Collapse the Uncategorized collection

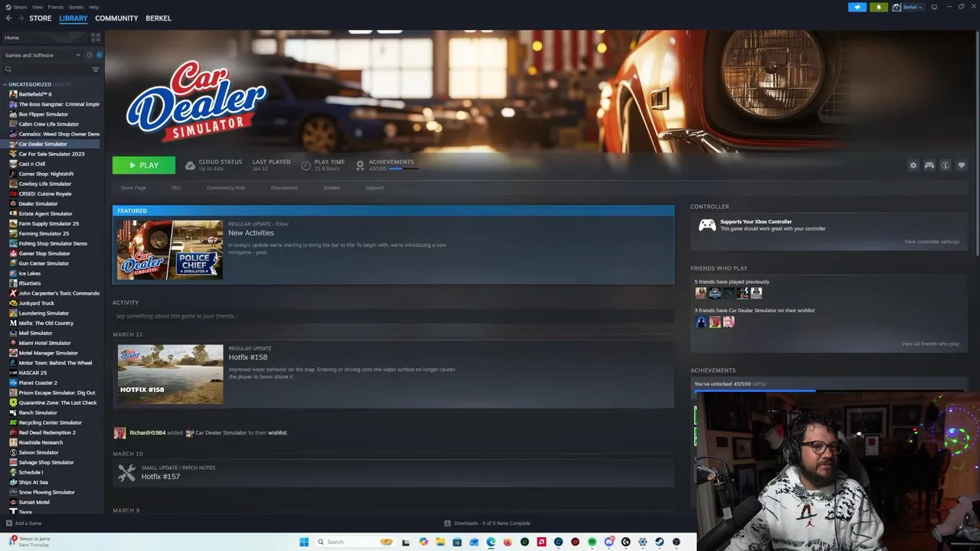click(5, 84)
